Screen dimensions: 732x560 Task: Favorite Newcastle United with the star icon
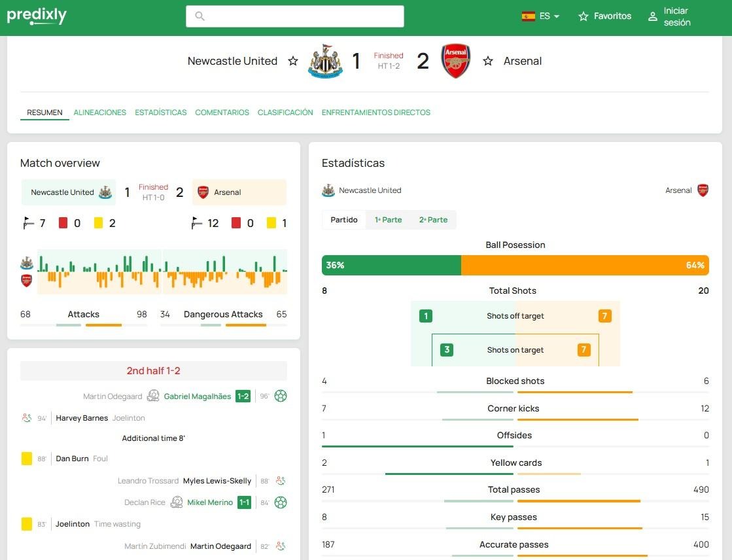click(x=293, y=61)
